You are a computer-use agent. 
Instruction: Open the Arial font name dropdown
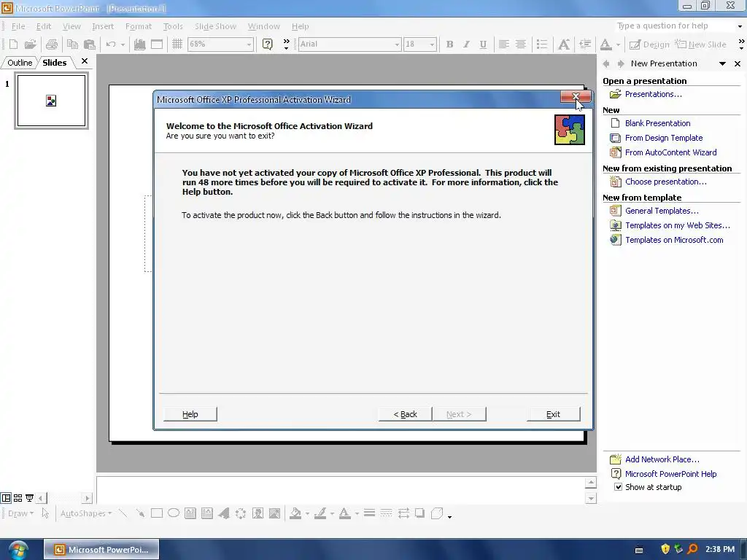coord(397,44)
